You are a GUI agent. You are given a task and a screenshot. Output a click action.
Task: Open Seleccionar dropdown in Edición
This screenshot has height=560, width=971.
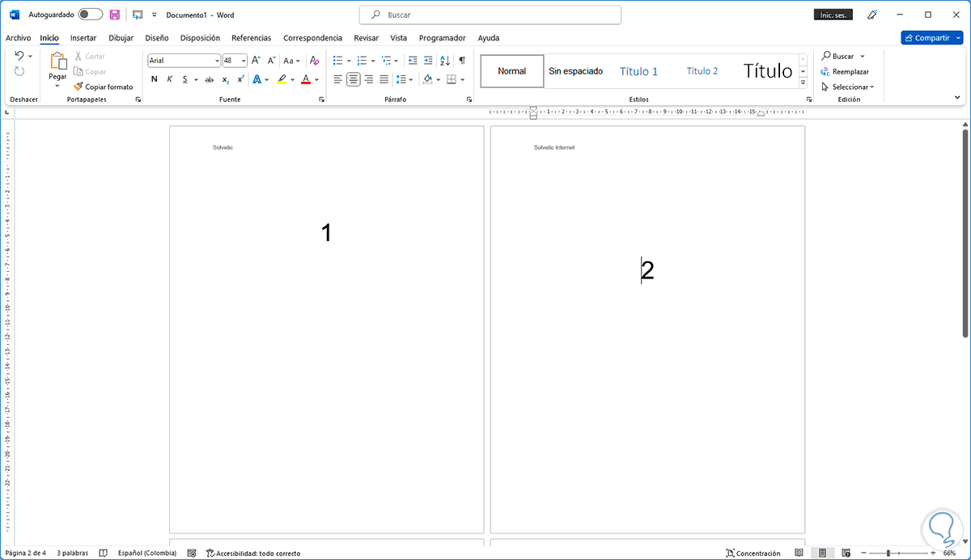[848, 87]
